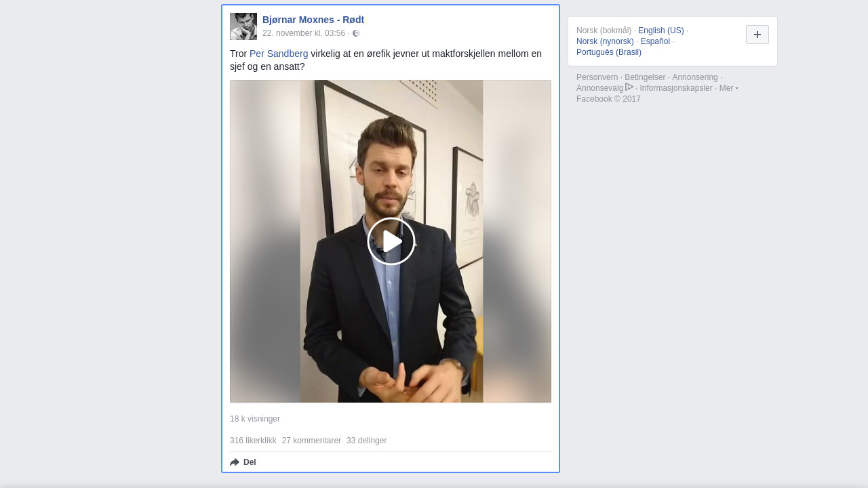The image size is (868, 488).
Task: Play the video with the center play button
Action: pyautogui.click(x=391, y=241)
